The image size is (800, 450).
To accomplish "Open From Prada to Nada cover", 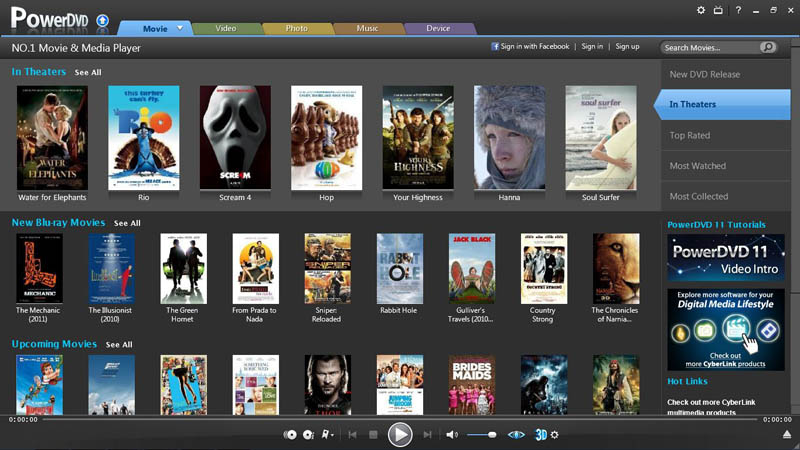I will 255,269.
